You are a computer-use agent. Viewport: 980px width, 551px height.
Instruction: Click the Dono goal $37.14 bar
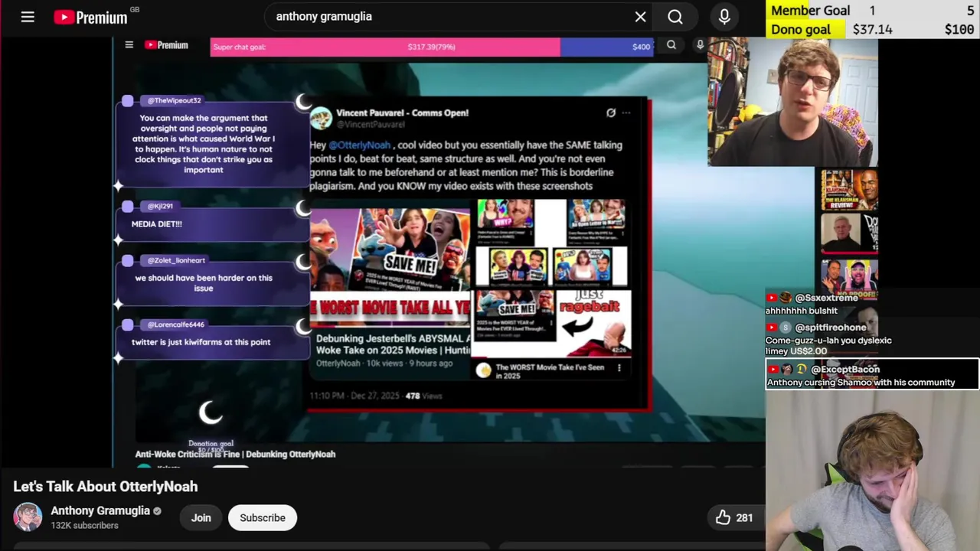click(872, 29)
